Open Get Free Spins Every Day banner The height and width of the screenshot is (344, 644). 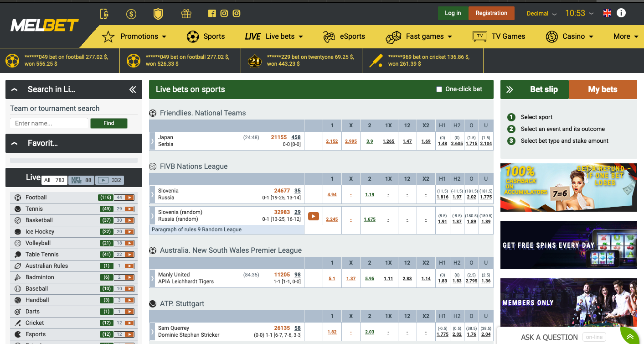[x=568, y=245]
